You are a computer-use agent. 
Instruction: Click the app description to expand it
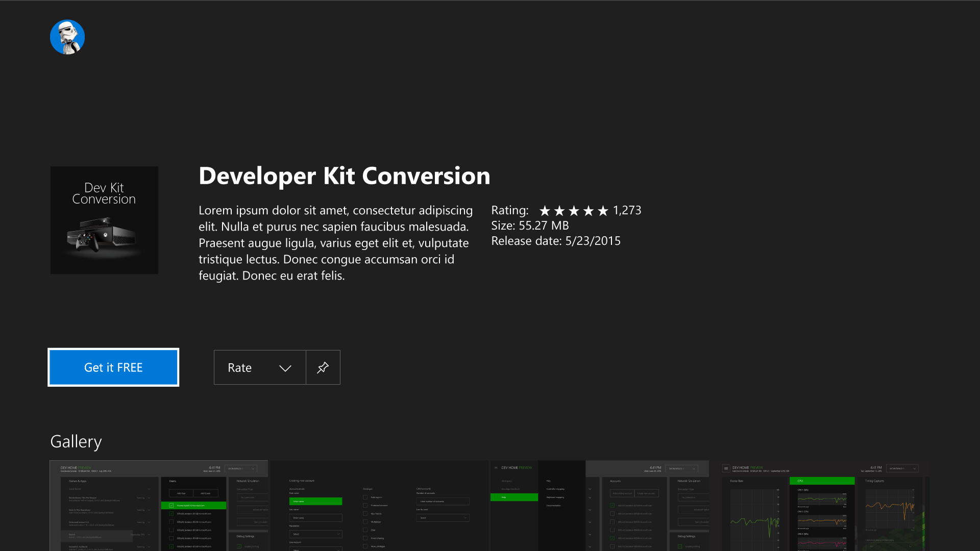tap(335, 243)
